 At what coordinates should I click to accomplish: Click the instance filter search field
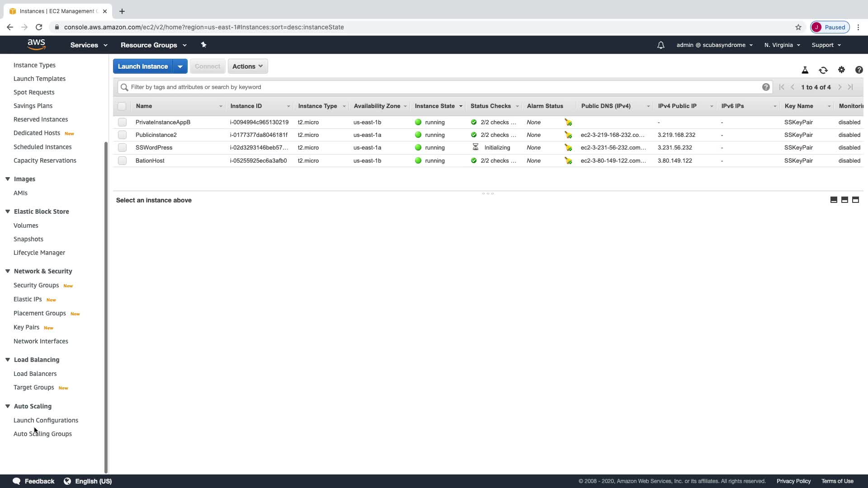[443, 87]
